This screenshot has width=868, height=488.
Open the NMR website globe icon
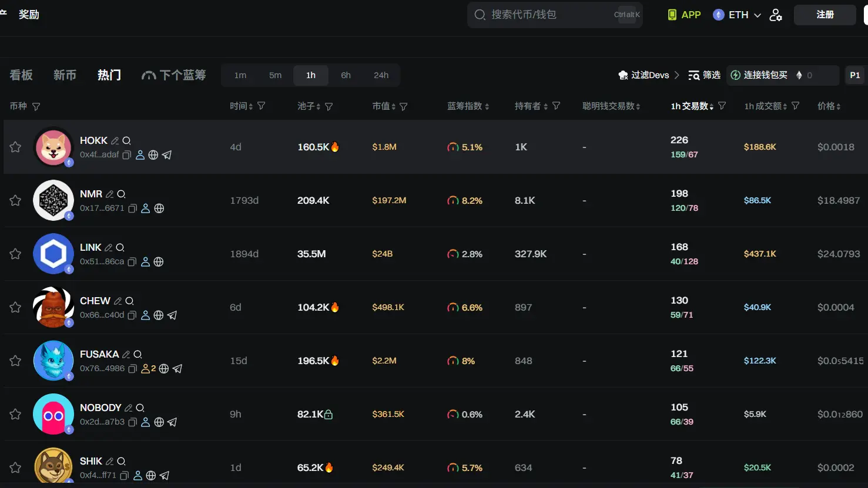click(159, 208)
